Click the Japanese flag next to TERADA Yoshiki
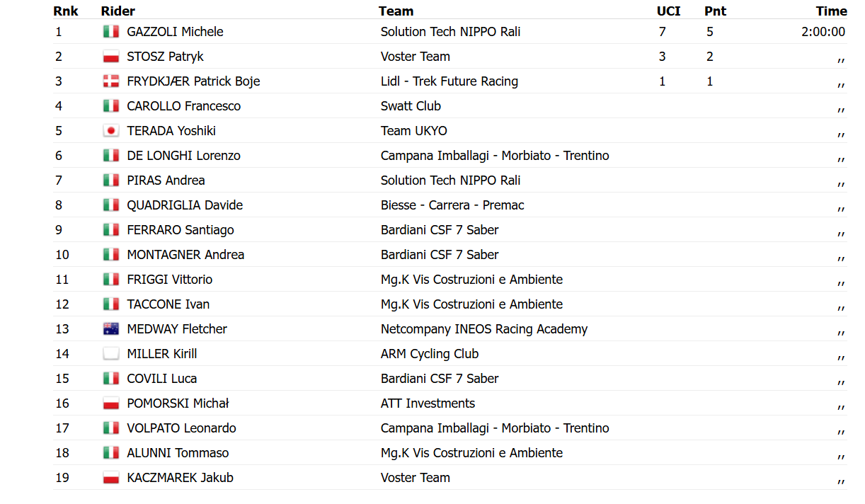 click(x=110, y=131)
